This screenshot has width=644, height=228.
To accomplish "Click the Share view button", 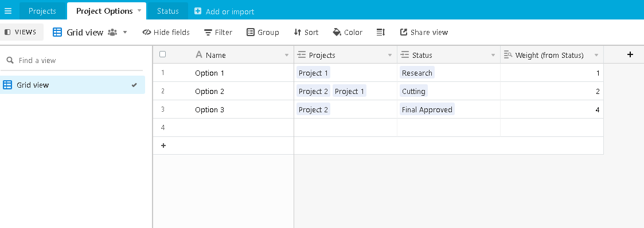I will tap(424, 32).
